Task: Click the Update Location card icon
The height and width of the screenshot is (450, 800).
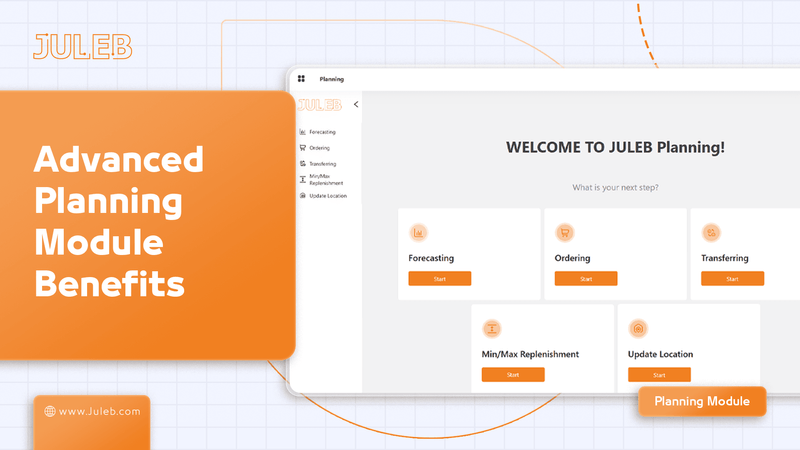Action: point(638,328)
